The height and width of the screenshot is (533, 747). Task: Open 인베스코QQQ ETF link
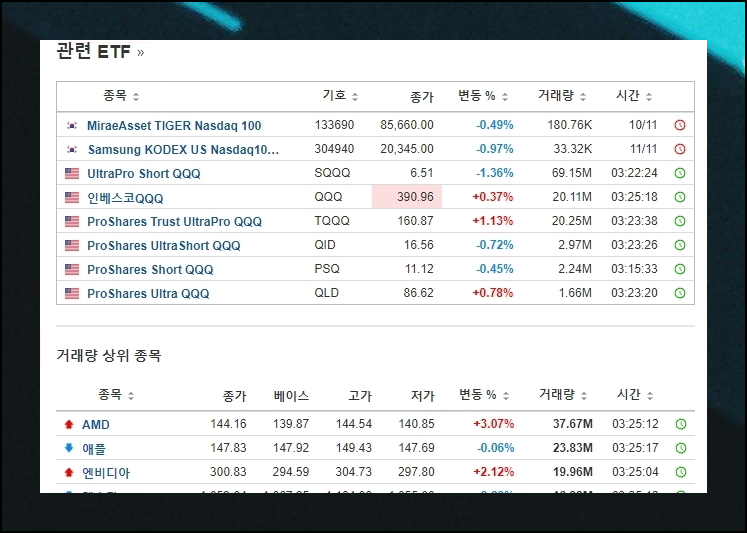(x=125, y=198)
